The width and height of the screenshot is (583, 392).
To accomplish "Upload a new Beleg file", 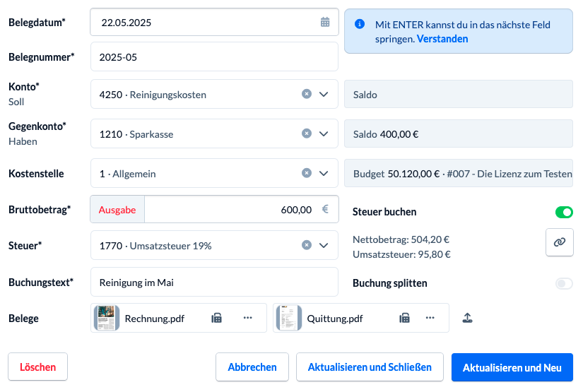I will 467,318.
